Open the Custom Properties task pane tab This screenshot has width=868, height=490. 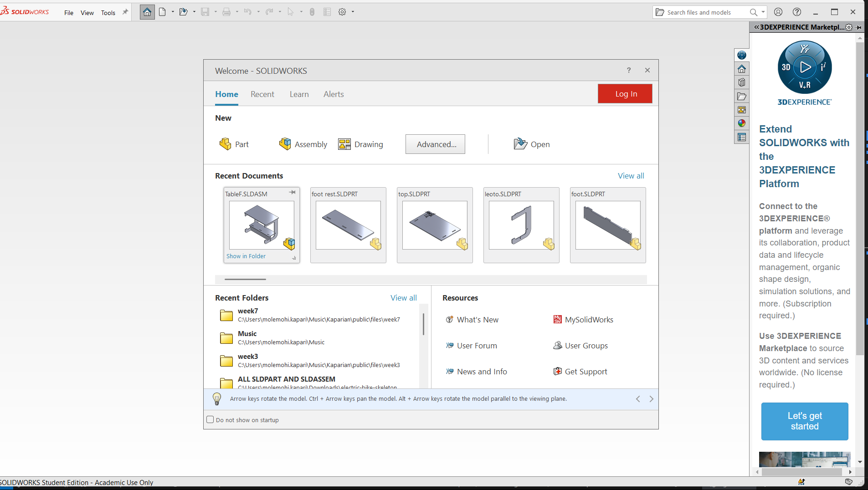pos(742,137)
